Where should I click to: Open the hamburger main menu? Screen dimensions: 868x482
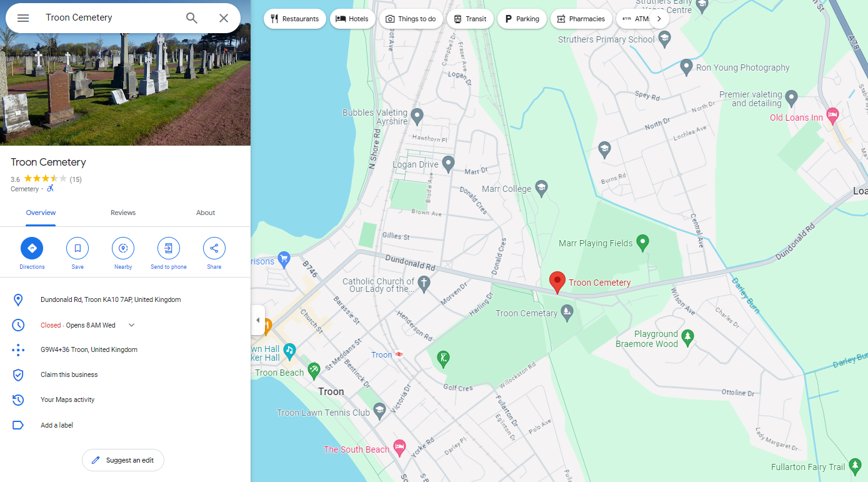pos(23,18)
